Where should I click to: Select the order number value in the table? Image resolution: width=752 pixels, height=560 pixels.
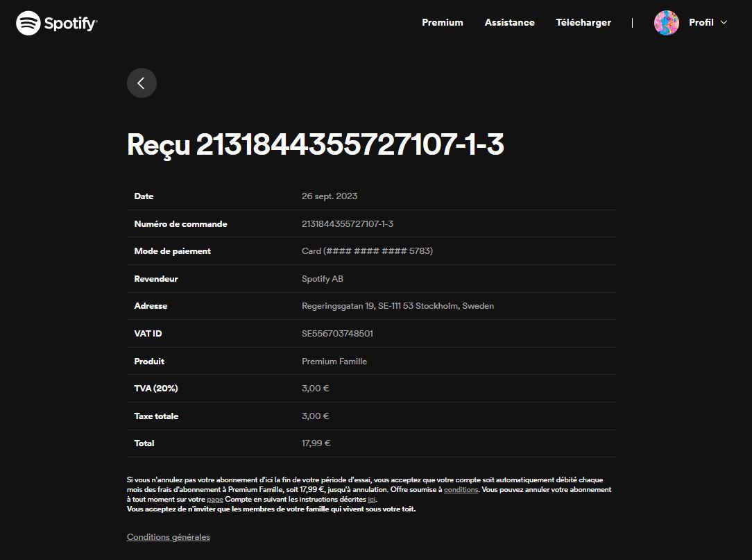[348, 223]
